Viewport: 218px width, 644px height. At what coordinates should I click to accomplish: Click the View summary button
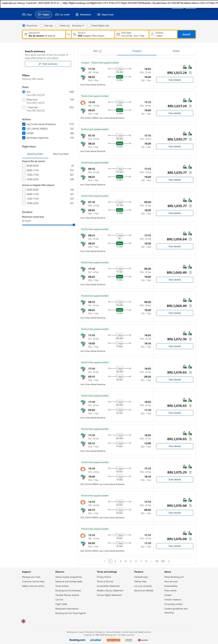pyautogui.click(x=48, y=64)
